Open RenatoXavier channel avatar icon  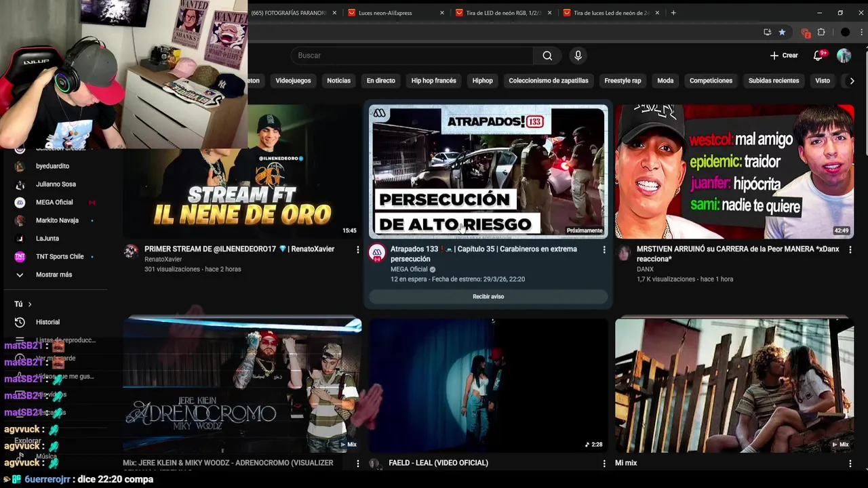131,252
